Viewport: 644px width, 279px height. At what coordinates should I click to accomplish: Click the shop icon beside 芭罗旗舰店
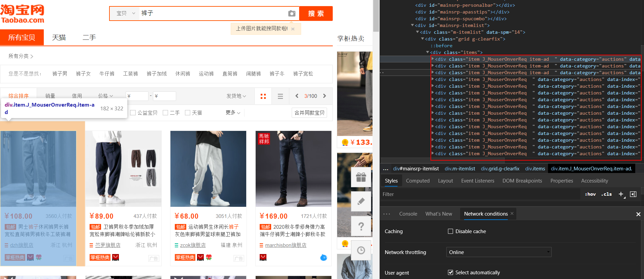coord(91,245)
